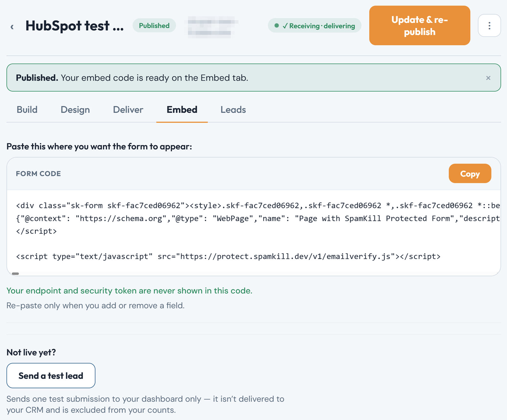Click the 'Paste this where you want' heading

[x=99, y=146]
